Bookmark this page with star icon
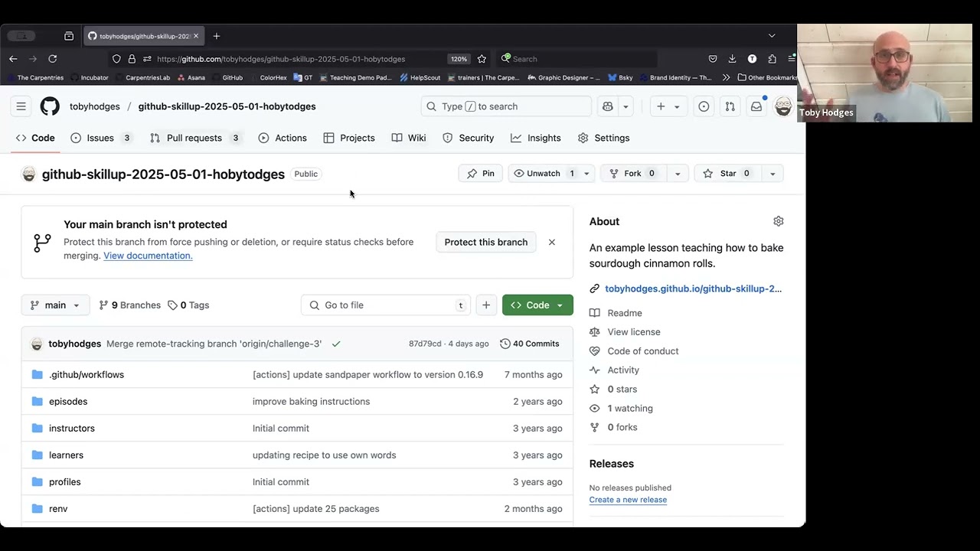 [x=482, y=59]
